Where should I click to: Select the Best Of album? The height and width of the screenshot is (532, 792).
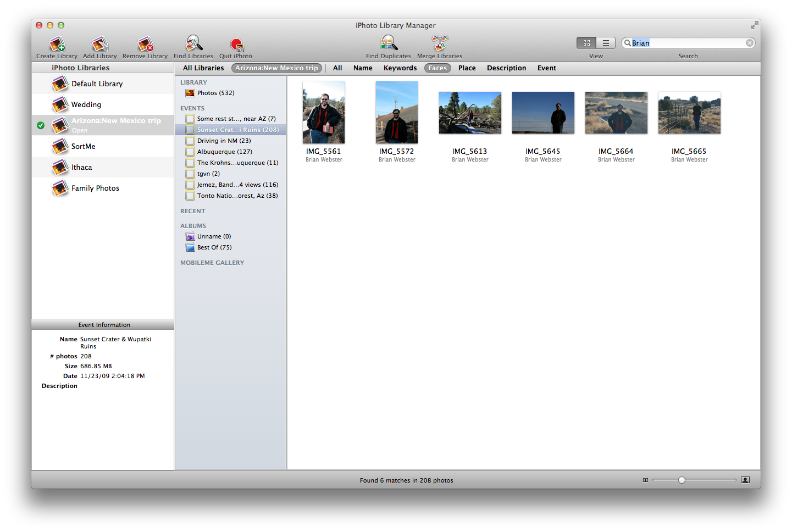point(214,247)
